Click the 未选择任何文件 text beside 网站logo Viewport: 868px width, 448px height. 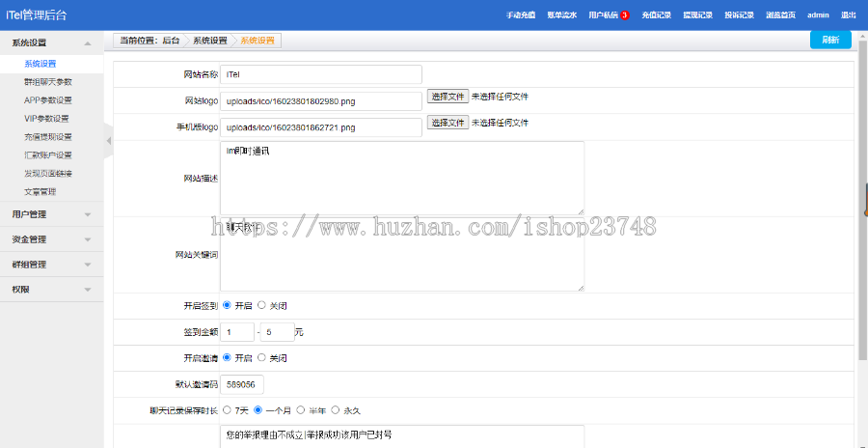point(500,97)
